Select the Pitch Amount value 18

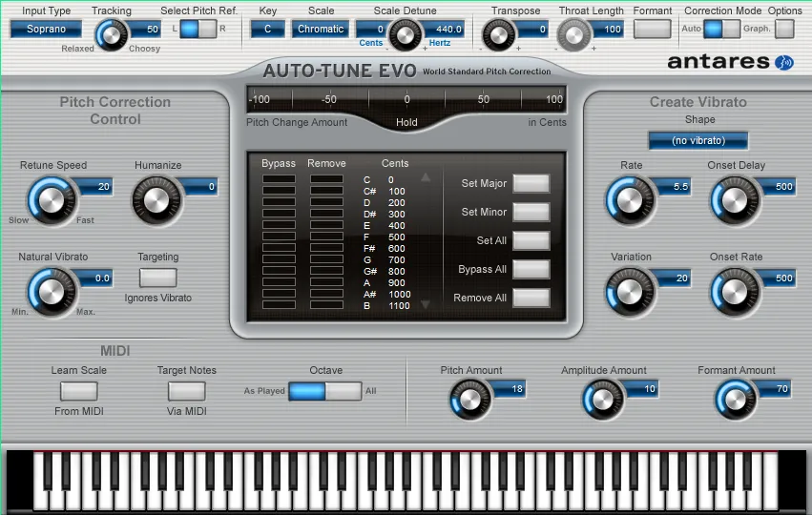pyautogui.click(x=510, y=389)
